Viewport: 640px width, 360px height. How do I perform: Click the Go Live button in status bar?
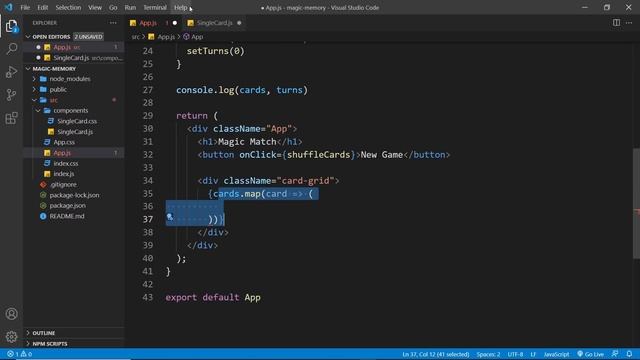pos(590,354)
